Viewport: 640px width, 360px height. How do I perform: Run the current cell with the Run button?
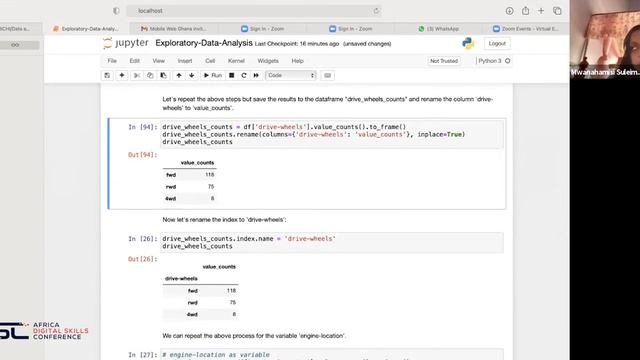tap(213, 76)
